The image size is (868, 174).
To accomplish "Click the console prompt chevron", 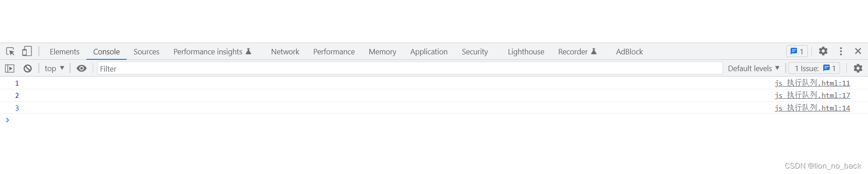I will 7,120.
